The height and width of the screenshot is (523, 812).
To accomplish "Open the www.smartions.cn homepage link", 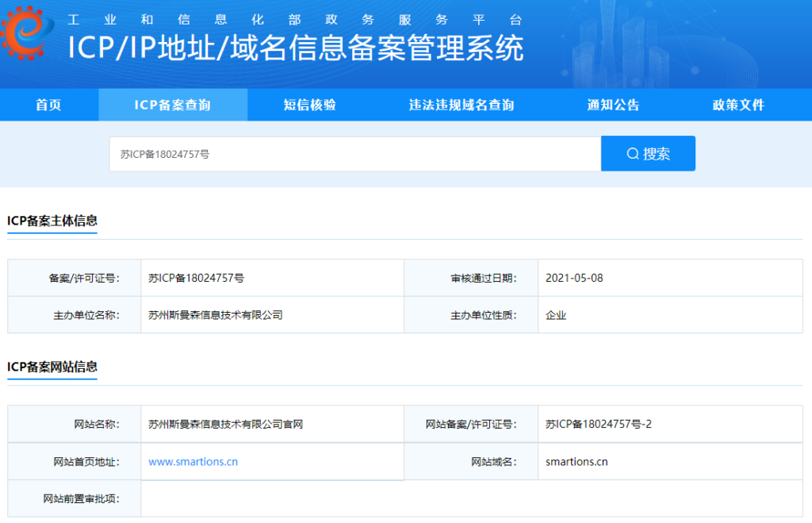I will click(x=193, y=462).
